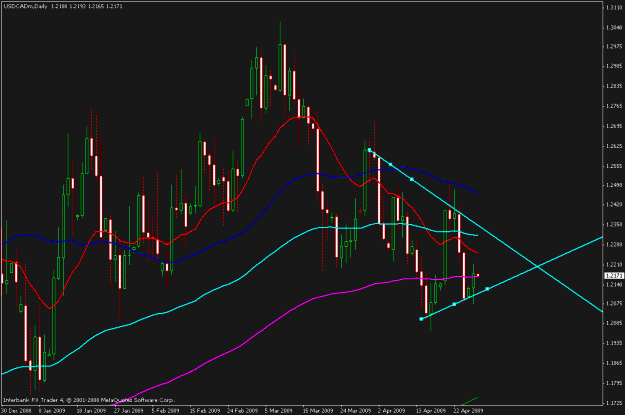Image resolution: width=625 pixels, height=415 pixels.
Task: Click the 18 Jan 2009 date label
Action: [x=91, y=410]
